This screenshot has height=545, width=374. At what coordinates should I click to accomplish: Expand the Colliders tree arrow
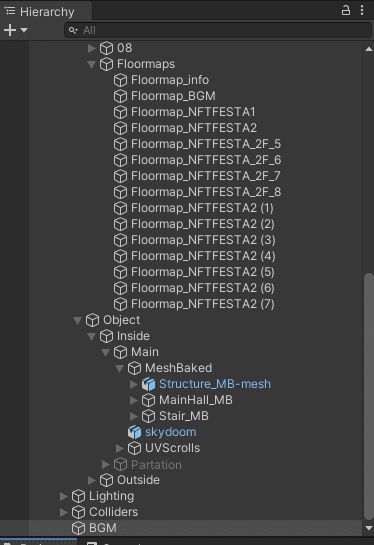click(64, 512)
